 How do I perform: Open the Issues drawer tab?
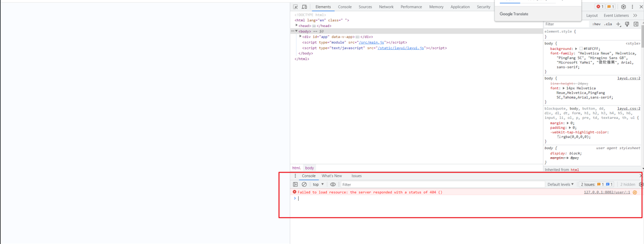(356, 176)
